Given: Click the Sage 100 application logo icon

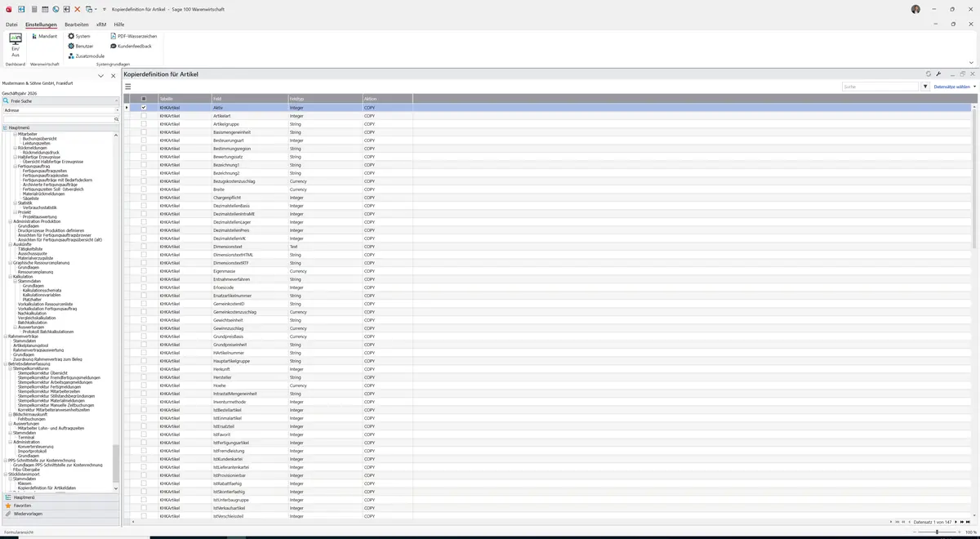Looking at the screenshot, I should 8,9.
